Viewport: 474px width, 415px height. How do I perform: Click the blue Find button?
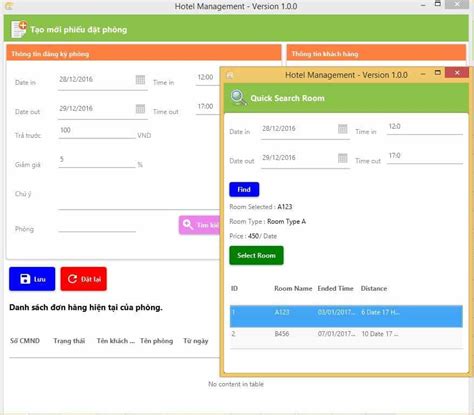(244, 189)
